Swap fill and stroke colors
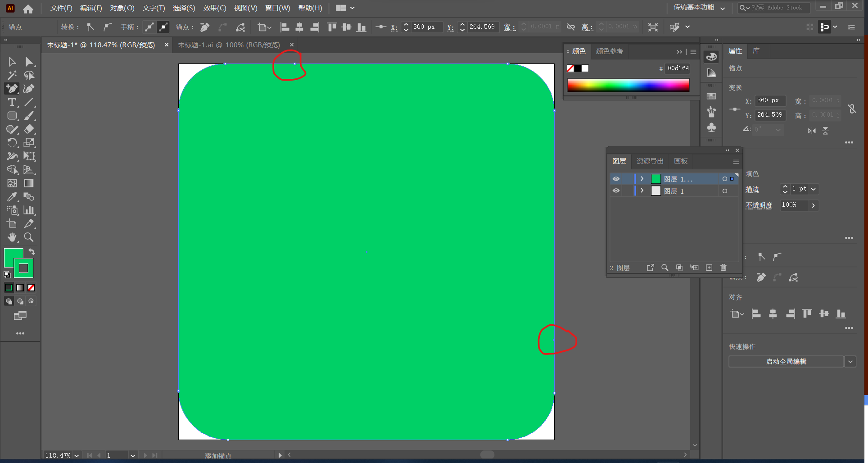Image resolution: width=868 pixels, height=463 pixels. [32, 252]
